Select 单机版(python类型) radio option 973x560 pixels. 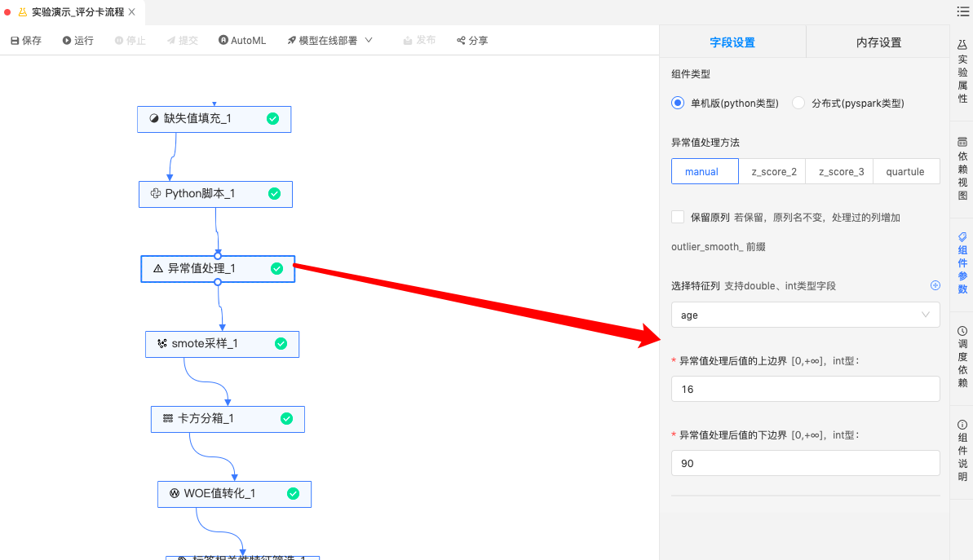pyautogui.click(x=678, y=103)
